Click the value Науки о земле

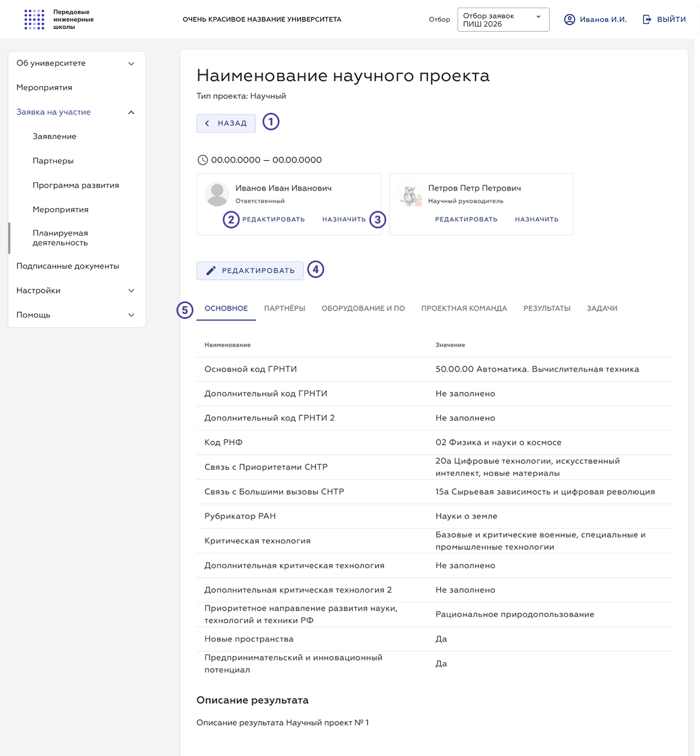tap(466, 516)
